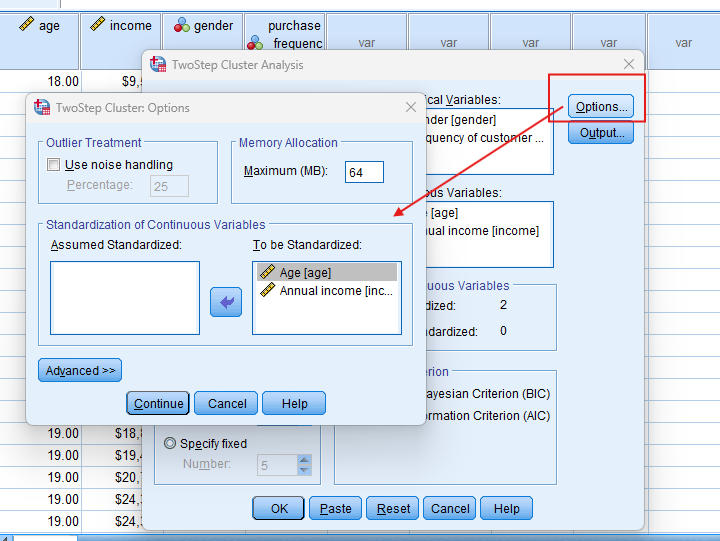The image size is (720, 541).
Task: Close the TwoStep Cluster Options dialog
Action: (410, 107)
